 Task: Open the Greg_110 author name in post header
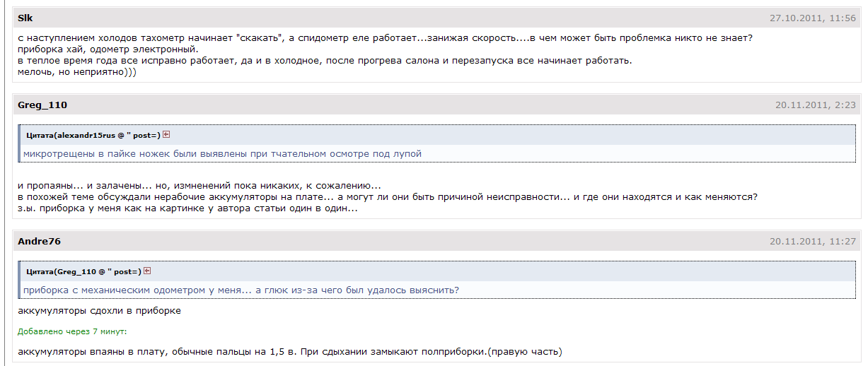pos(42,105)
